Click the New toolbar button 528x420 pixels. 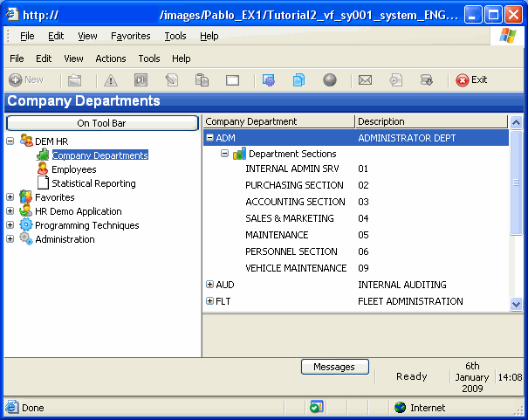point(26,79)
